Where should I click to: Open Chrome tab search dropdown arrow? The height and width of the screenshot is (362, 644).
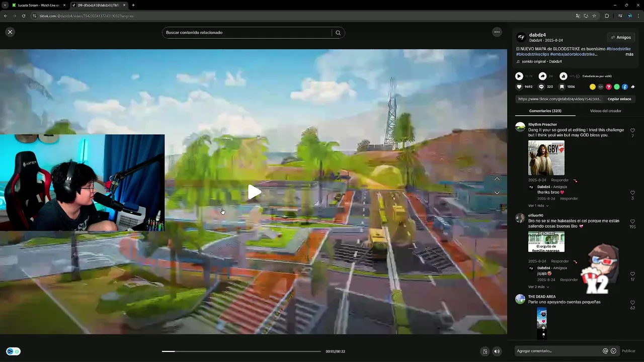tap(4, 5)
